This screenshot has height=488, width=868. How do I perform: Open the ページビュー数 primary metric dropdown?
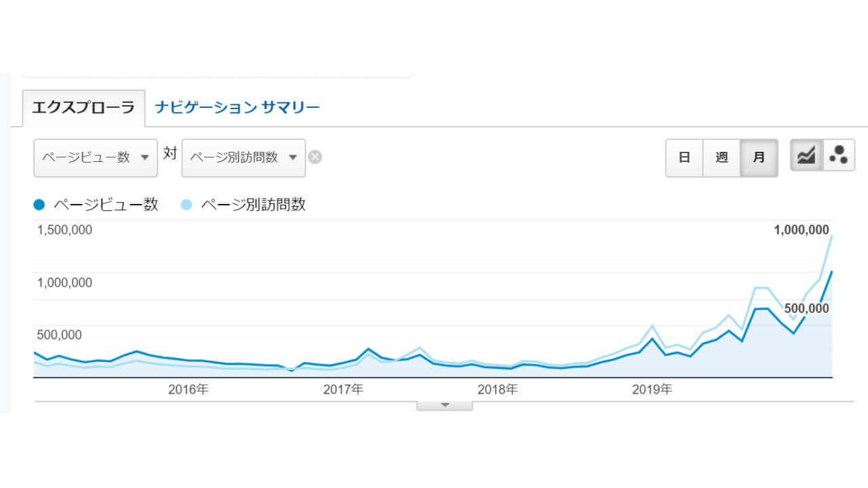(x=96, y=157)
